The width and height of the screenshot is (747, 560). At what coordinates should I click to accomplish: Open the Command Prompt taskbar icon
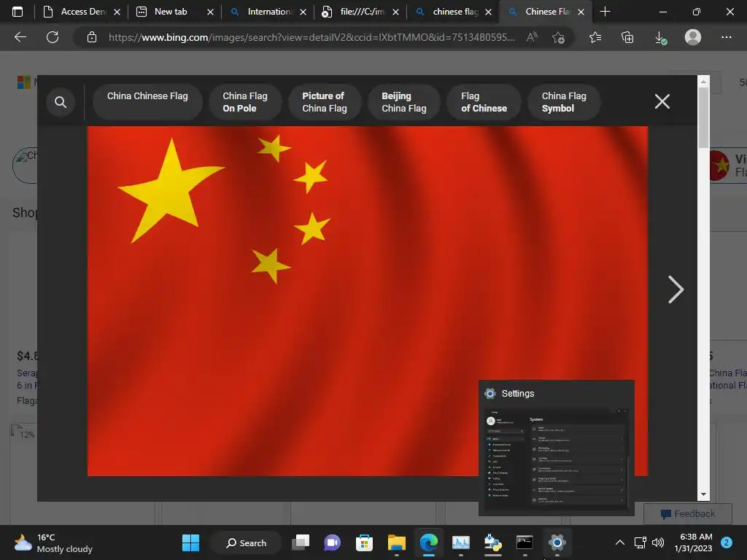tap(525, 542)
